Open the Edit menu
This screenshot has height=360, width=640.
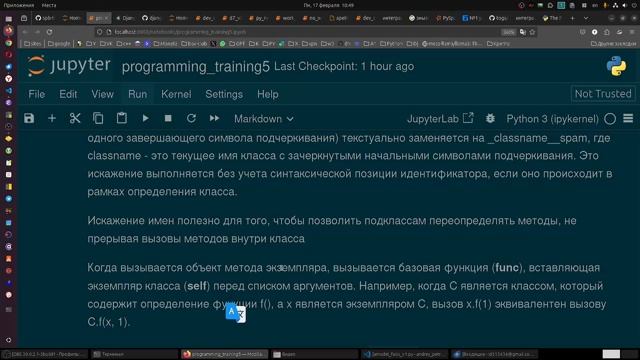point(68,94)
